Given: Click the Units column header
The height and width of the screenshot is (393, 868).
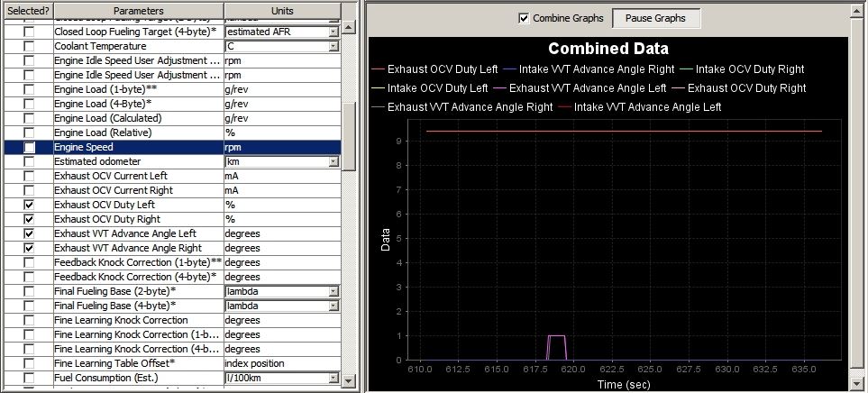Looking at the screenshot, I should coord(281,9).
